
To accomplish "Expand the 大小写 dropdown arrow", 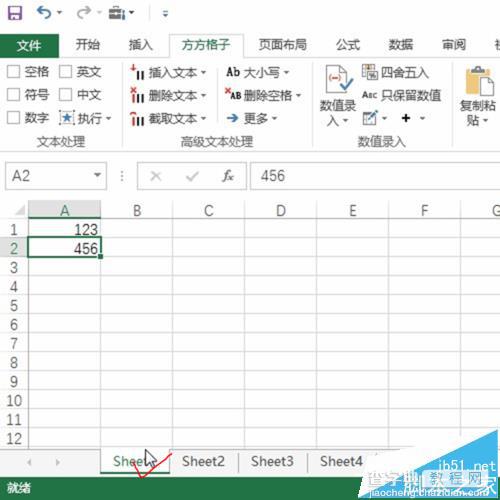I will coord(286,72).
